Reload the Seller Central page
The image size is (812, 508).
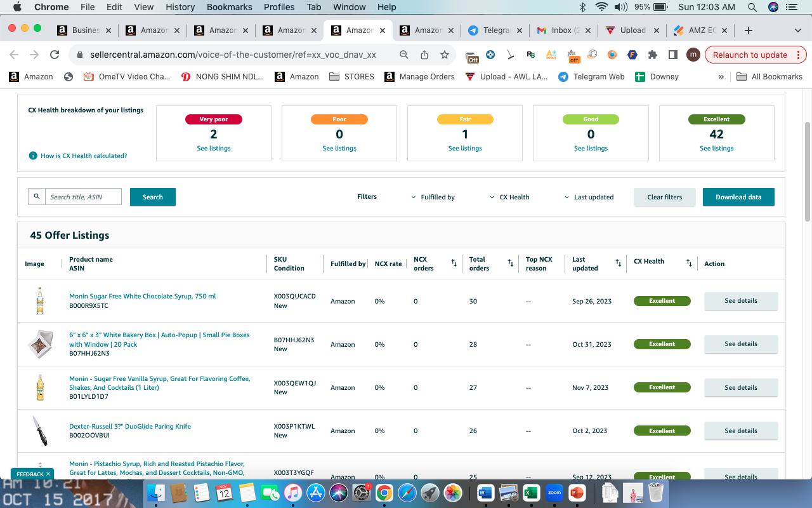click(x=55, y=55)
